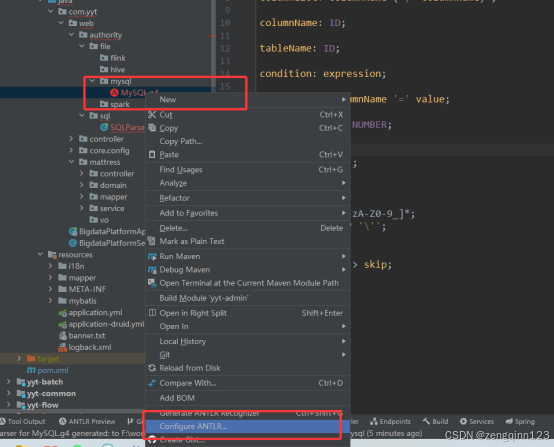Expand the domain package under mattress

coord(82,185)
